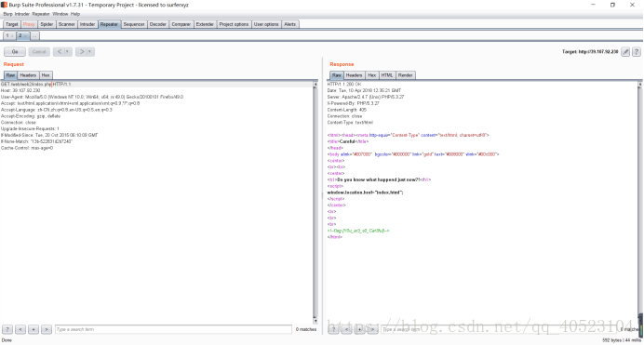
Task: Close Repeater tab 2
Action: 25,36
